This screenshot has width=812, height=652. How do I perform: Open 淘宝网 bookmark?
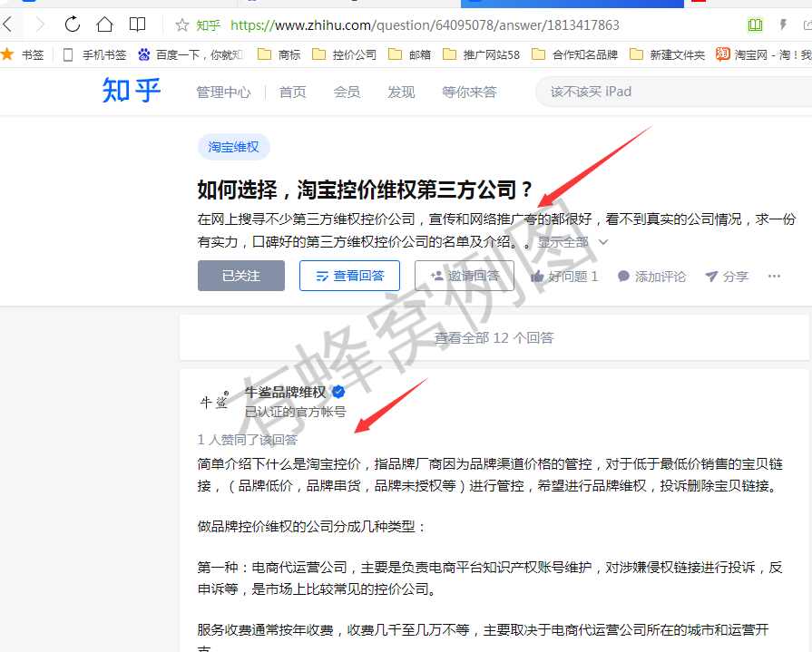tap(763, 54)
